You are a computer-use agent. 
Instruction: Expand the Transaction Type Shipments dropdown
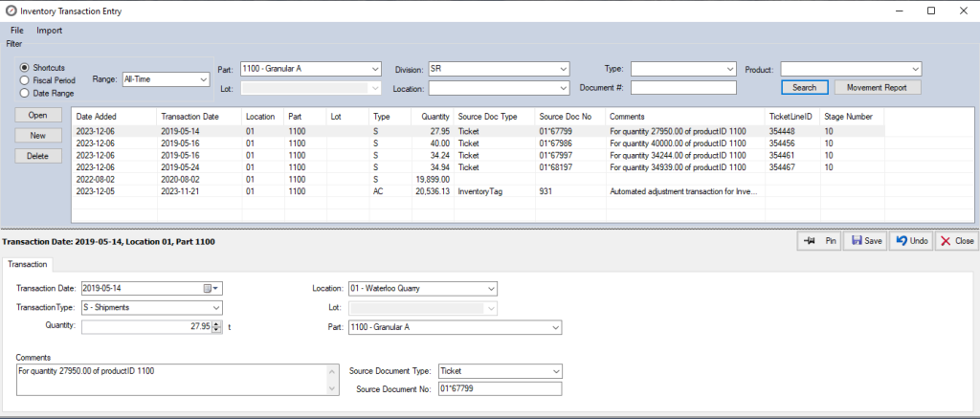pos(215,308)
